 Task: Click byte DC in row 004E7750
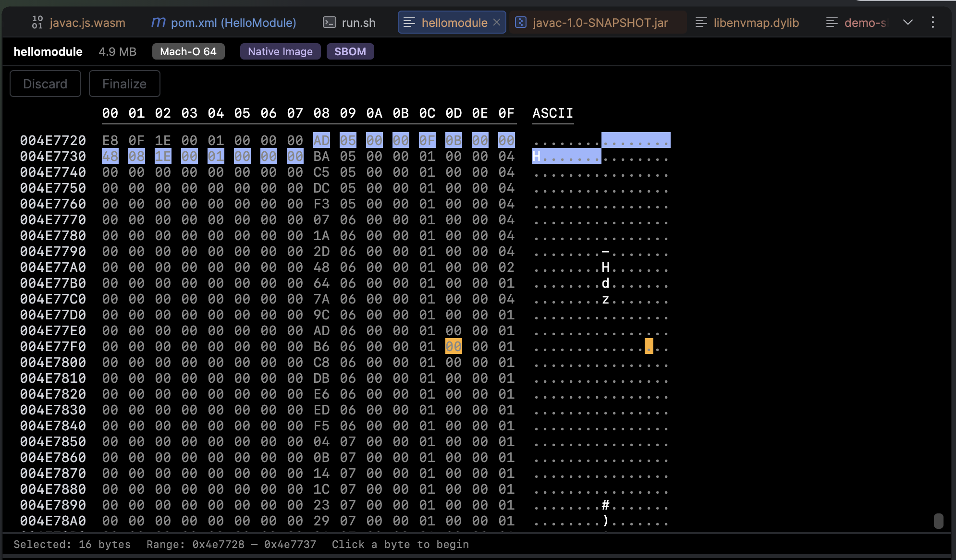[x=321, y=188]
